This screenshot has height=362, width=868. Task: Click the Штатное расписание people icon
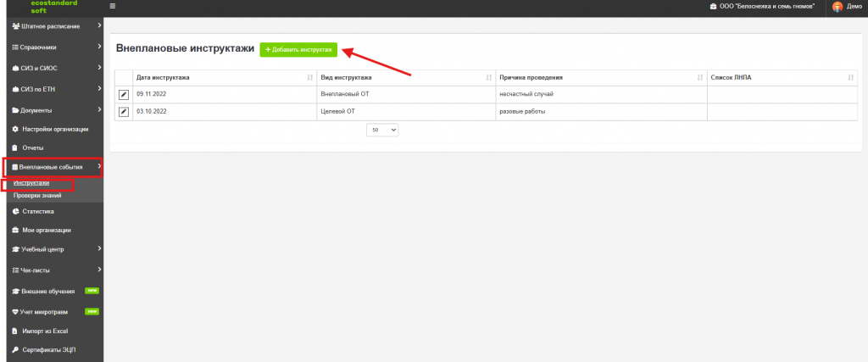pos(15,26)
